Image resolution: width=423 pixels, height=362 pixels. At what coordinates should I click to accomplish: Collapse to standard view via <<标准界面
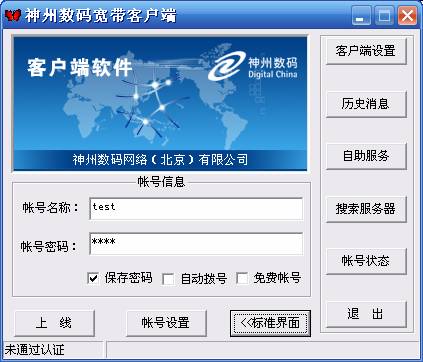pos(270,323)
